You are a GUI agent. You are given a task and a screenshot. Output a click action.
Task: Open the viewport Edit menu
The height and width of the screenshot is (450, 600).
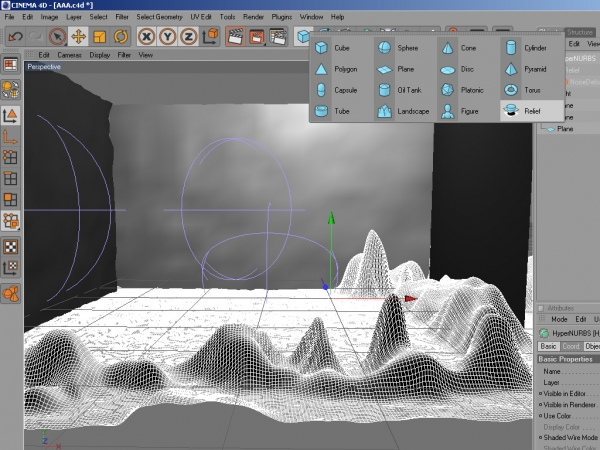(44, 55)
